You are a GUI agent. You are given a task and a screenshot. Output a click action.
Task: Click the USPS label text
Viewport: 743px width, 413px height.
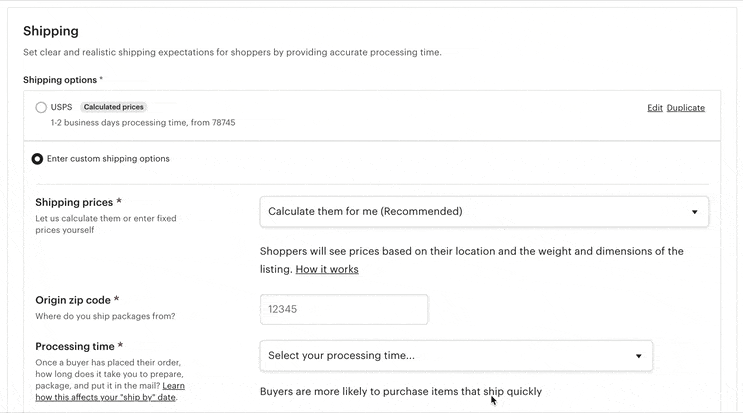point(61,107)
